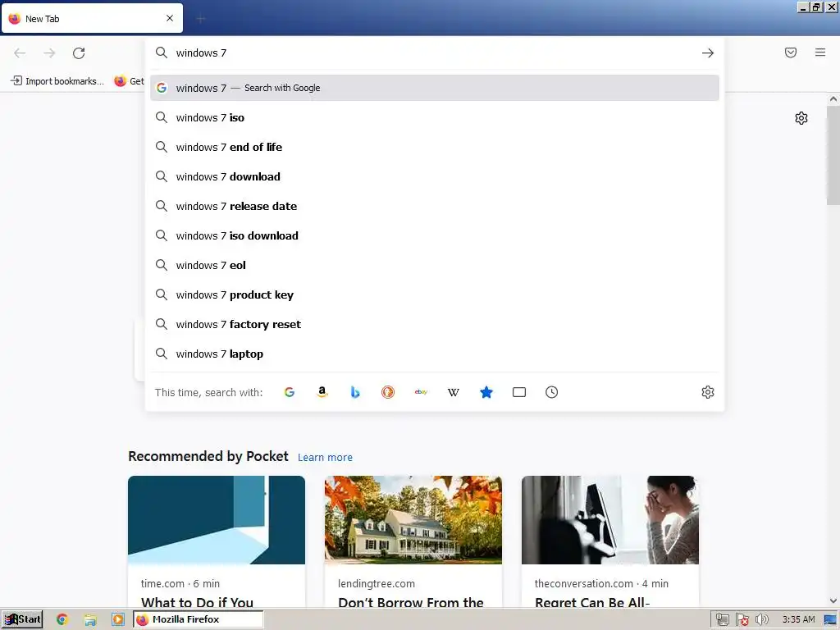Screen dimensions: 840x630
Task: Click address bar containing "windows 7"
Action: pos(435,53)
